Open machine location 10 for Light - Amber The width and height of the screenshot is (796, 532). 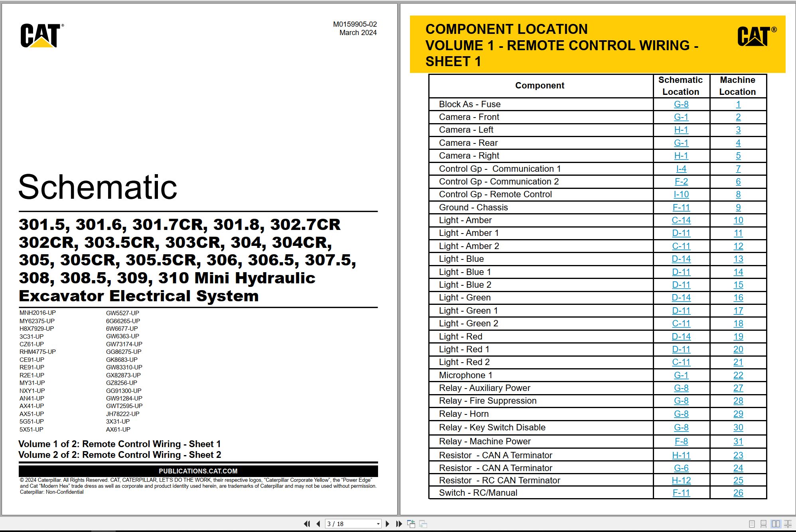coord(738,220)
